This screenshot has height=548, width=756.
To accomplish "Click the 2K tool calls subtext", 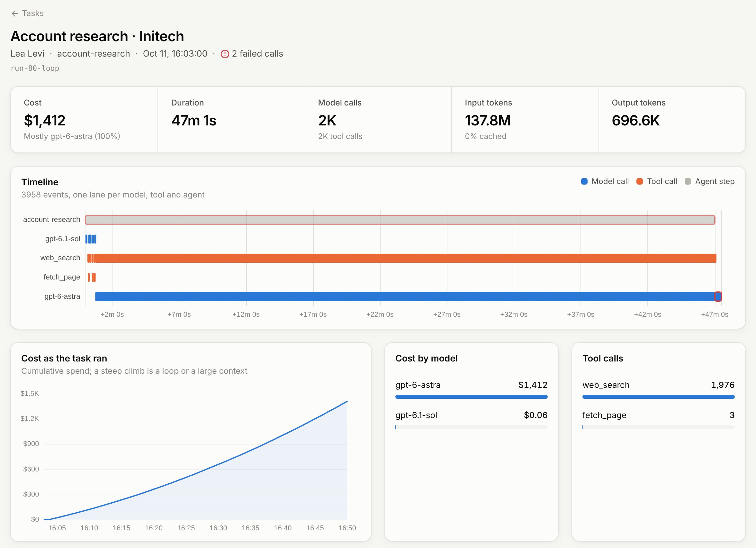I will pos(340,136).
